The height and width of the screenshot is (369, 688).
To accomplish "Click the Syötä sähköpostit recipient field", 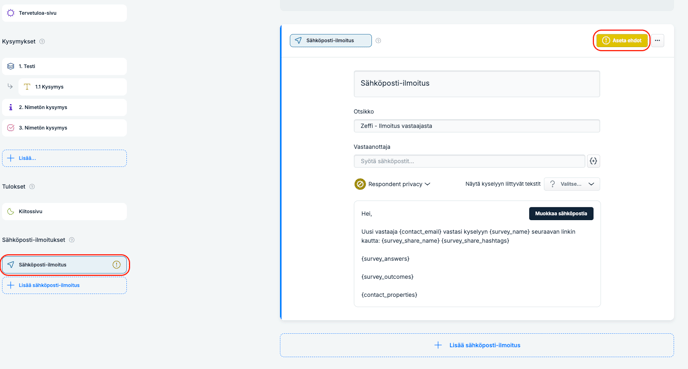I will click(x=469, y=161).
